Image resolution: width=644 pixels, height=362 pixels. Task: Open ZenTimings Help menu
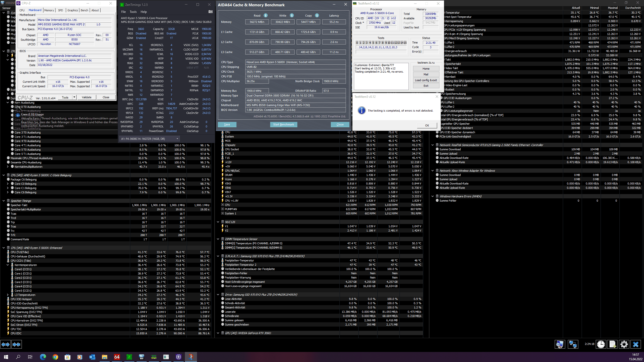pyautogui.click(x=144, y=12)
